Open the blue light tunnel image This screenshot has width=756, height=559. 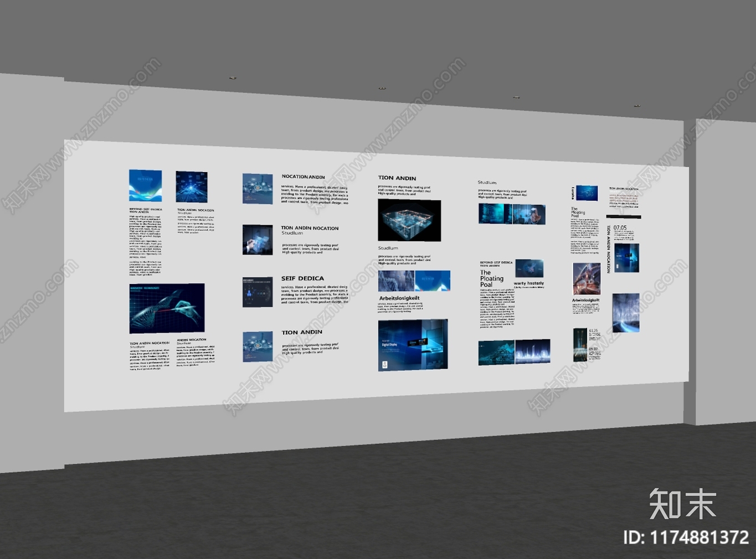(x=626, y=313)
